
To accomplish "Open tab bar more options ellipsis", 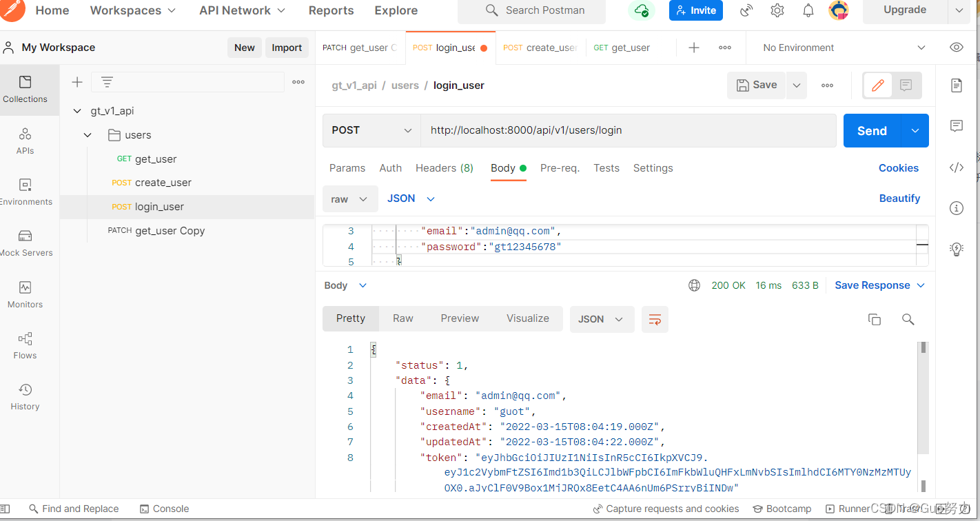I will (x=725, y=48).
